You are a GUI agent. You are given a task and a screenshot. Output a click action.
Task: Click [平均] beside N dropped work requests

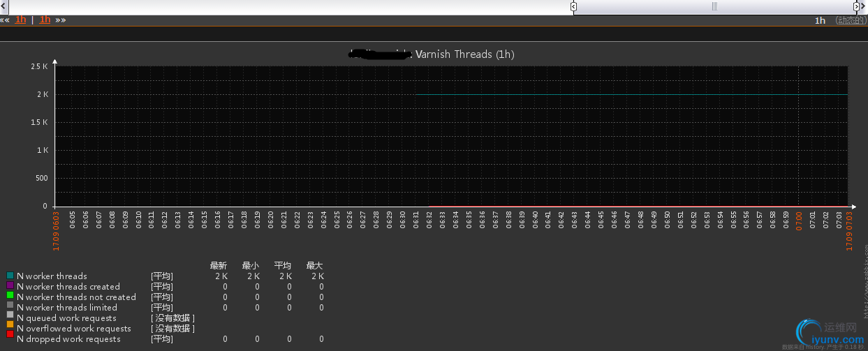(162, 339)
